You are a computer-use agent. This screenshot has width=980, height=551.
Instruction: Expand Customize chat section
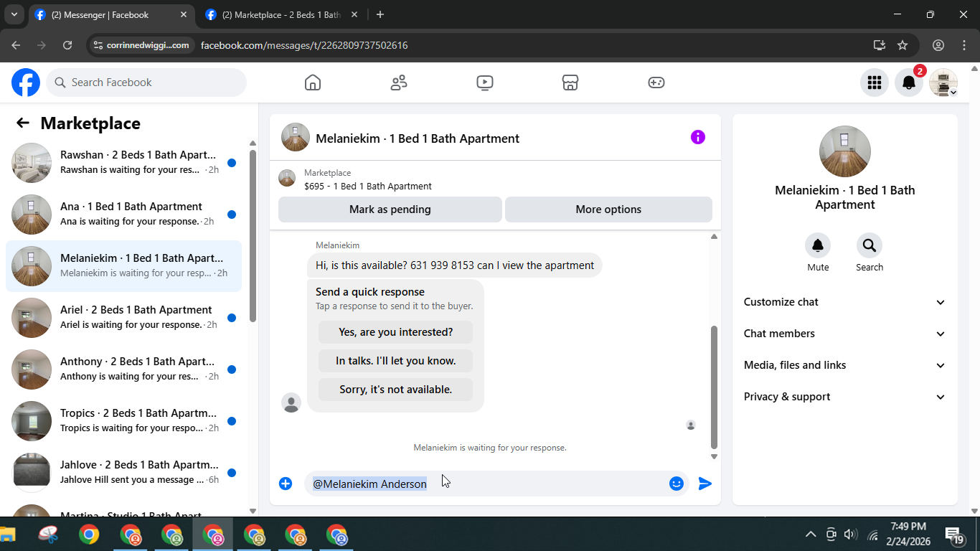(845, 302)
